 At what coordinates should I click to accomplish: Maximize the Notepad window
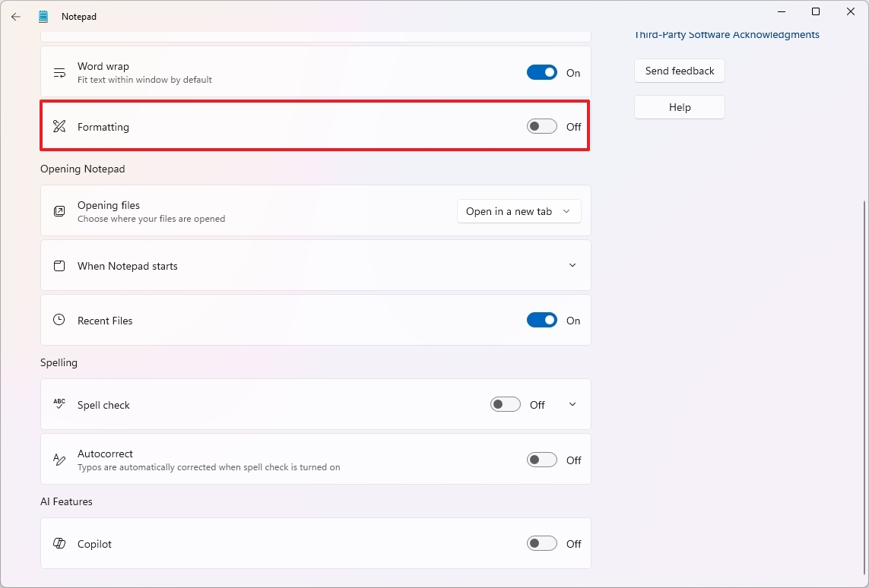[x=816, y=11]
